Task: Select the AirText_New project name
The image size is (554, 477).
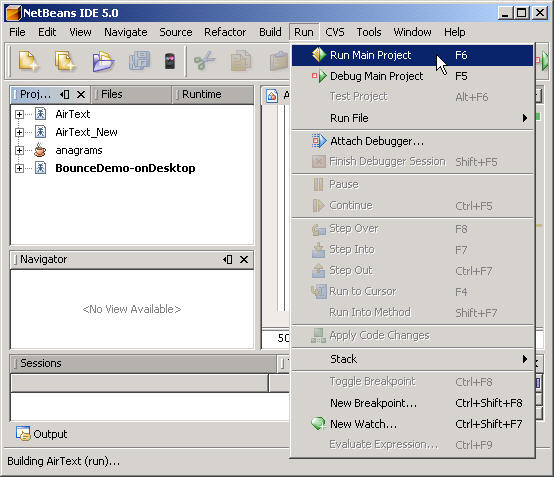Action: (87, 132)
